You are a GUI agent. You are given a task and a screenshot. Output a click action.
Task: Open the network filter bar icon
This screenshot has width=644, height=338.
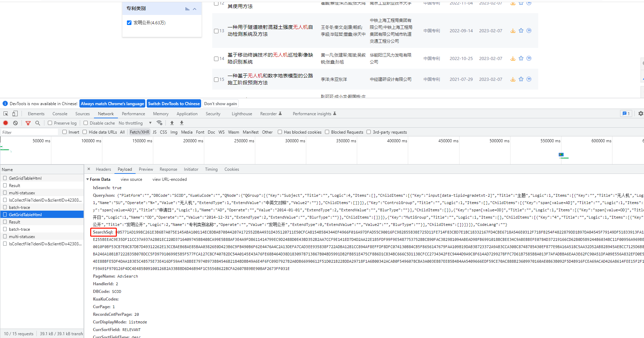[28, 123]
